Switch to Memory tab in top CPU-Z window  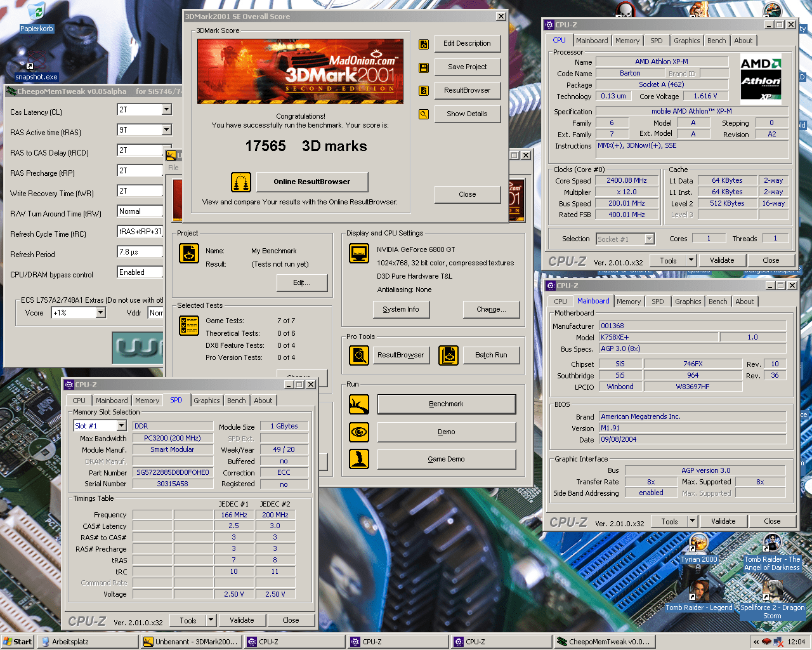click(627, 41)
